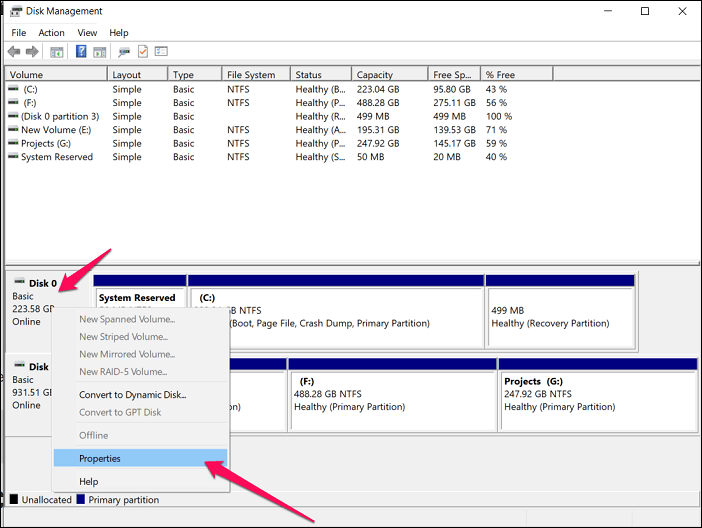This screenshot has height=528, width=702.
Task: Sort by the Volume column header
Action: click(x=56, y=74)
